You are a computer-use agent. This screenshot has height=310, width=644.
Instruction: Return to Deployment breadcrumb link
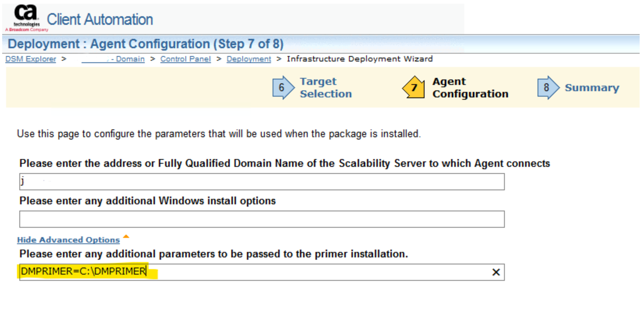(249, 59)
